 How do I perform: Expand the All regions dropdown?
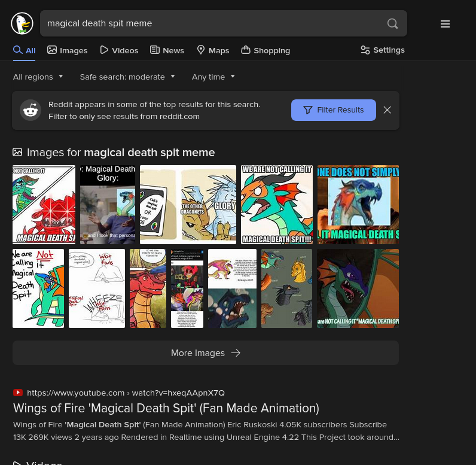click(x=38, y=77)
